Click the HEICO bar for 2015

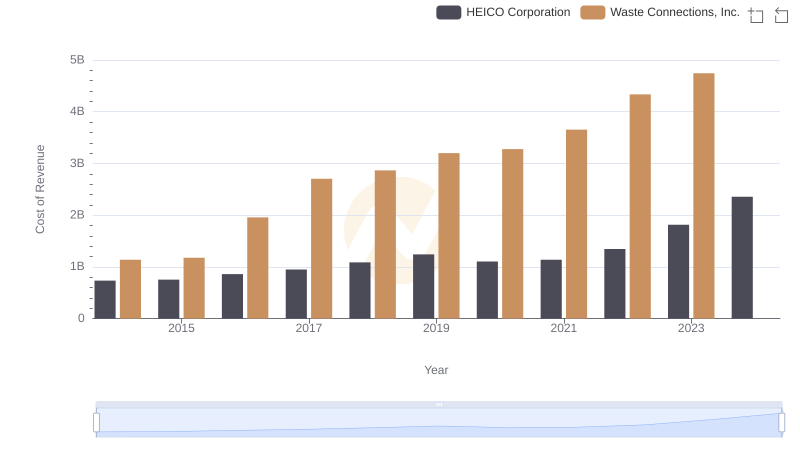168,299
